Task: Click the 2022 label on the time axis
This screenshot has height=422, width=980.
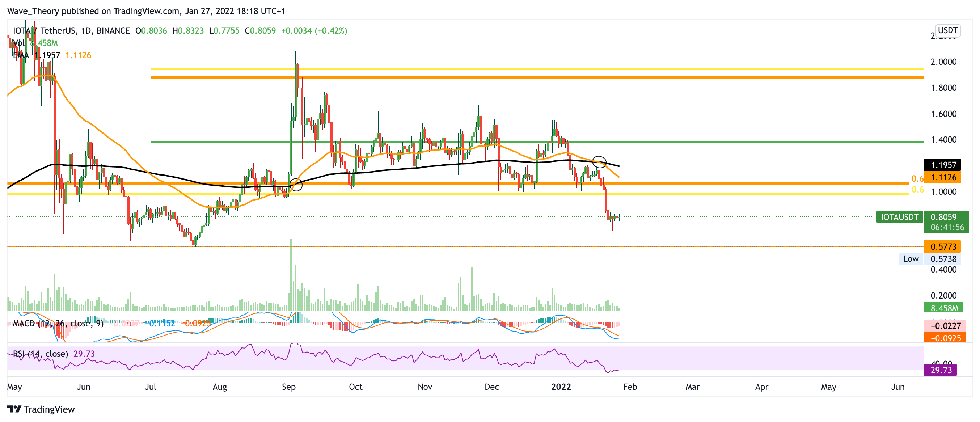Action: [561, 387]
